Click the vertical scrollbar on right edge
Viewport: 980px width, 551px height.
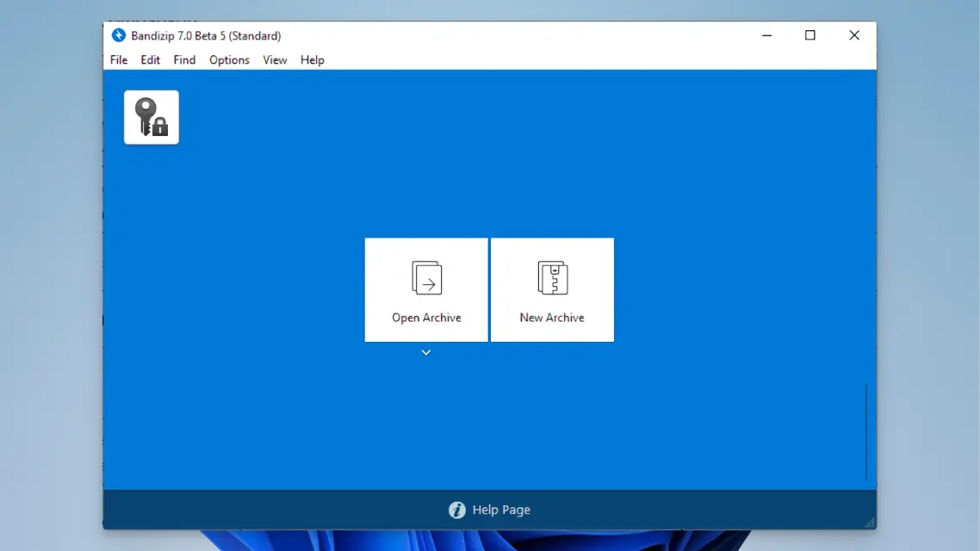(866, 430)
